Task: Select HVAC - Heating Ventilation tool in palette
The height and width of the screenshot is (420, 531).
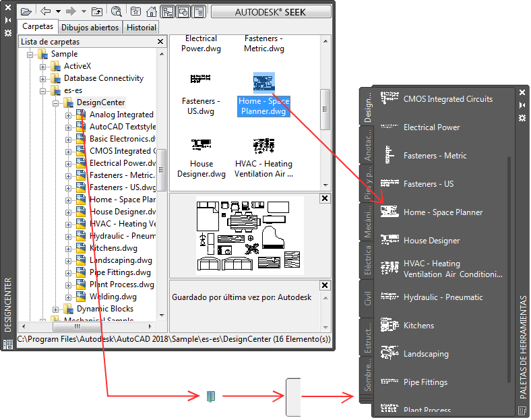Action: [441, 269]
